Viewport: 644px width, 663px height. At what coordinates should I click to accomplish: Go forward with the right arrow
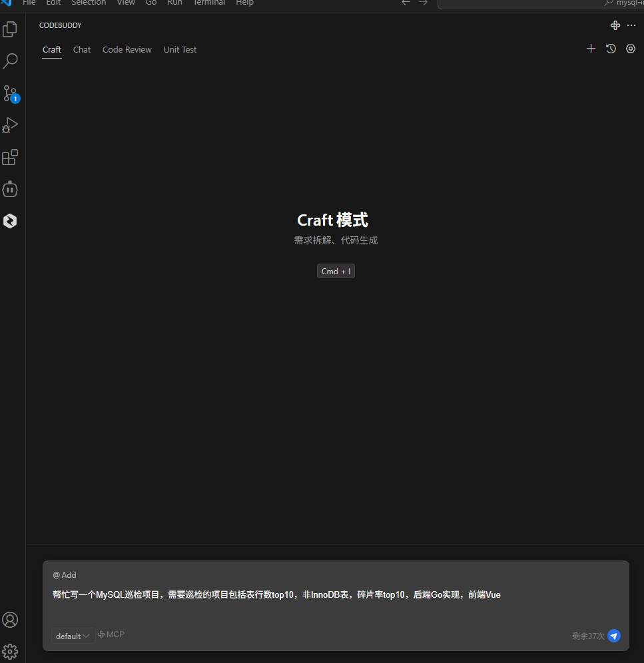(423, 3)
